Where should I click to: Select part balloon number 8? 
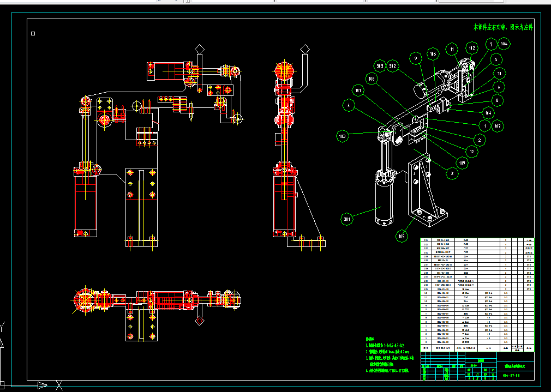pos(497,100)
